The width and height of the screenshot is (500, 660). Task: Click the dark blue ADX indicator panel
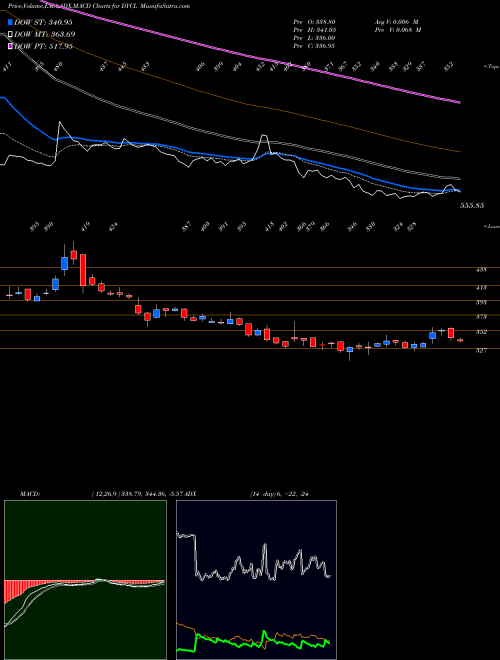click(x=257, y=580)
